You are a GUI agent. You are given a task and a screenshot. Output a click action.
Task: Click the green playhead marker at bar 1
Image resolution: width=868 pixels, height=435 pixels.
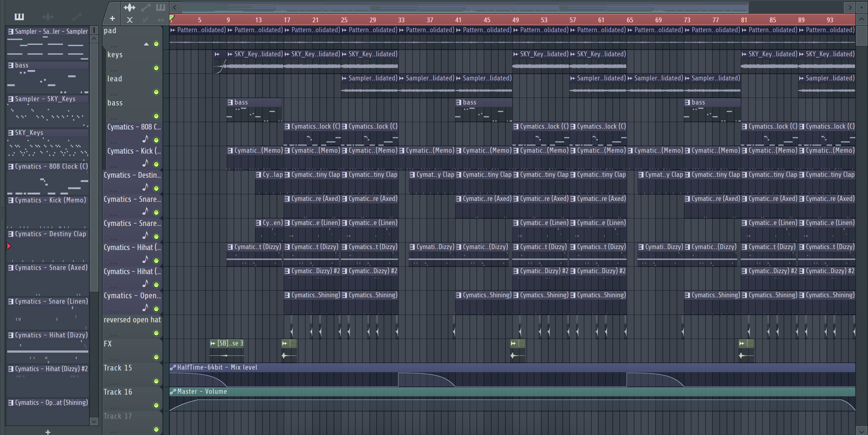(x=172, y=18)
